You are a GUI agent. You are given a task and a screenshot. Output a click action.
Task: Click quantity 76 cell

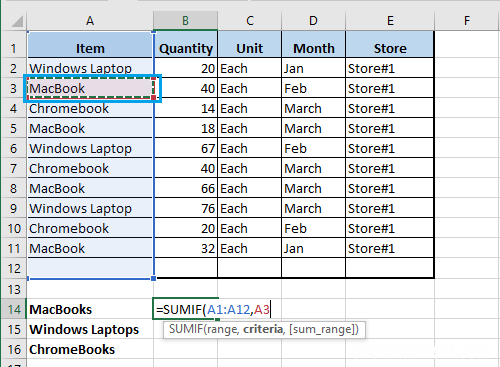click(x=186, y=208)
